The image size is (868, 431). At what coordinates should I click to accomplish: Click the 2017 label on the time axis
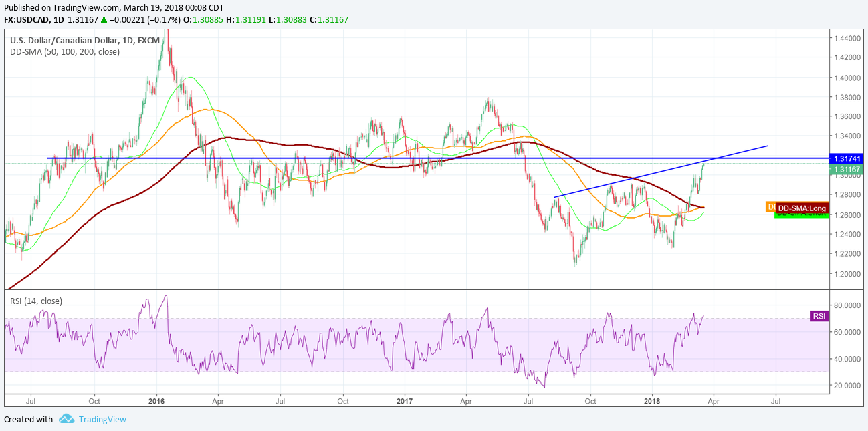[404, 402]
